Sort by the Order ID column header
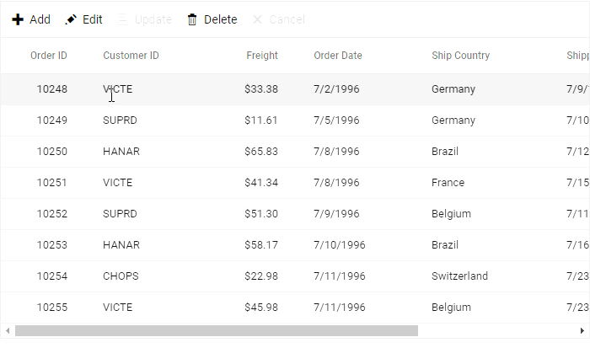 click(49, 56)
